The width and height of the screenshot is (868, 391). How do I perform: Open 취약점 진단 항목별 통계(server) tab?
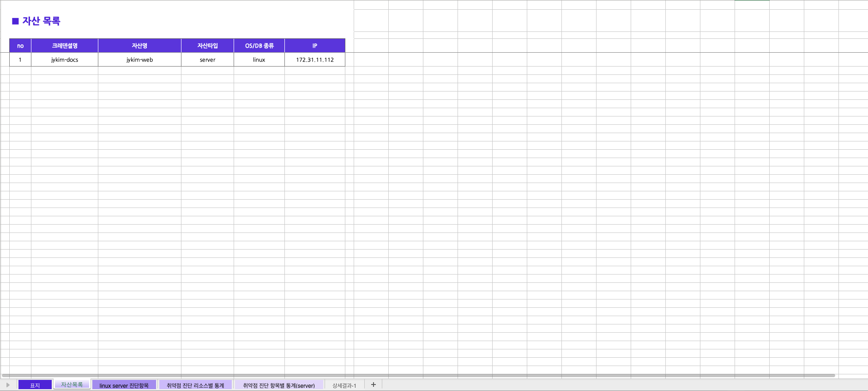[x=279, y=385]
